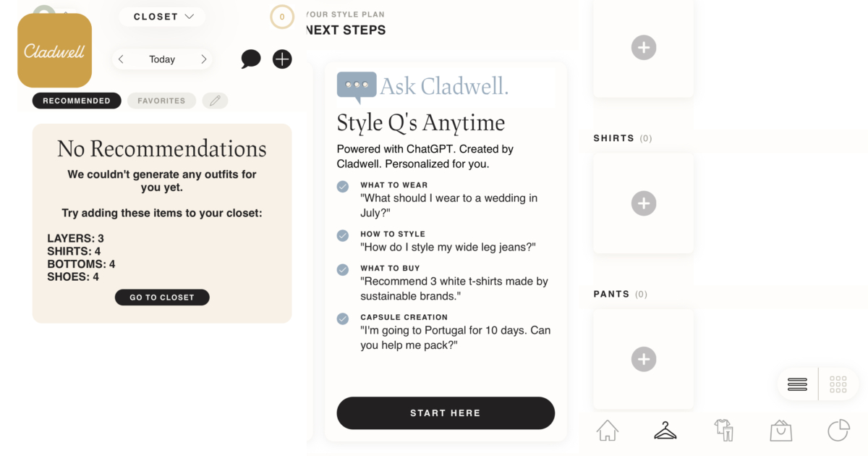Toggle the What to Wear checkmark
The height and width of the screenshot is (456, 868).
click(x=343, y=187)
